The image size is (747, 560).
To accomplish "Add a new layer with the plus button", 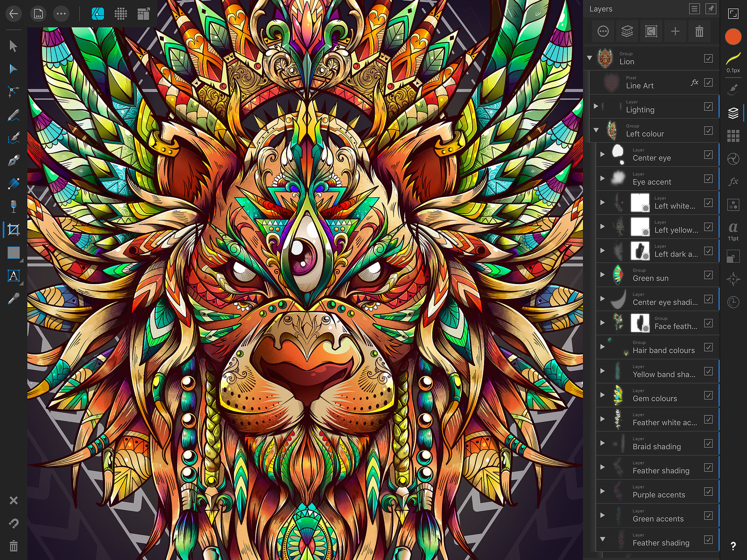I will click(675, 31).
